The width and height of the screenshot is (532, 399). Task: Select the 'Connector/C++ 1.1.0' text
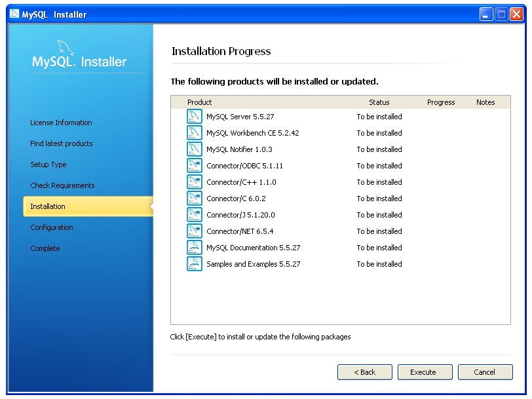point(241,182)
